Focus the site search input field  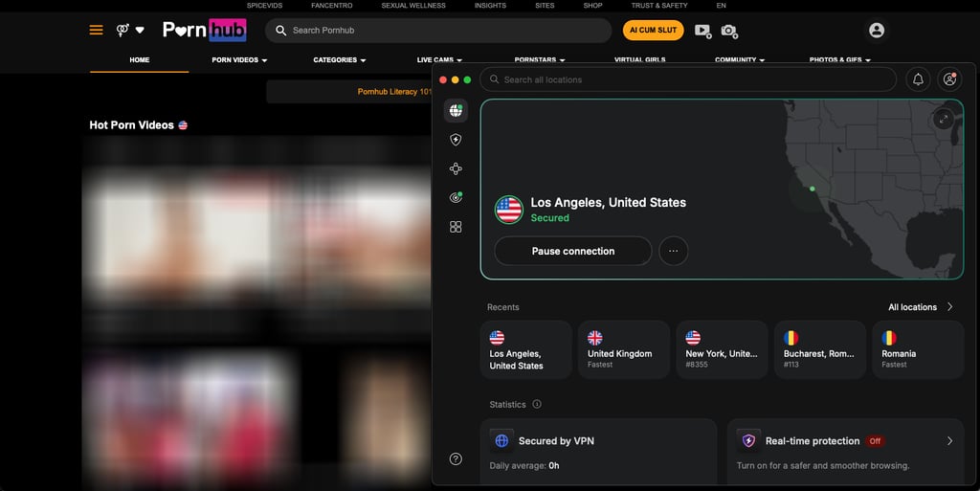[x=438, y=30]
